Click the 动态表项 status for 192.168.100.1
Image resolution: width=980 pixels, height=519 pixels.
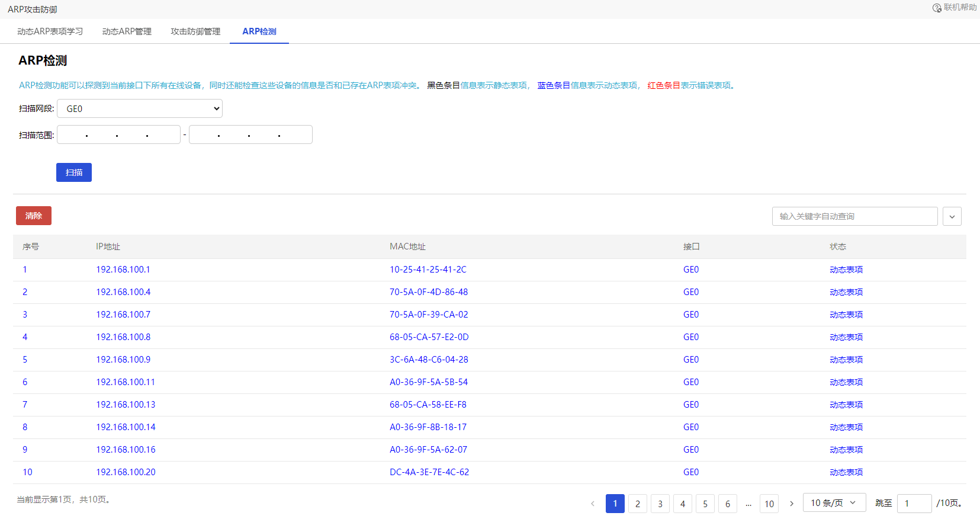pyautogui.click(x=846, y=270)
